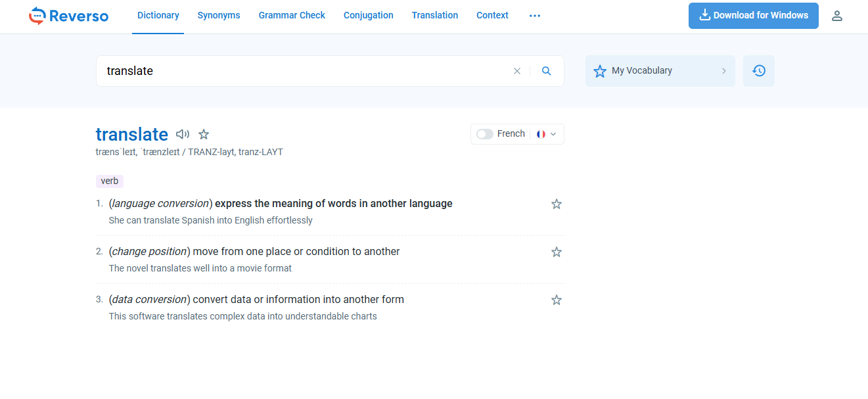This screenshot has height=399, width=868.
Task: Click the headword translate heading
Action: [x=132, y=134]
